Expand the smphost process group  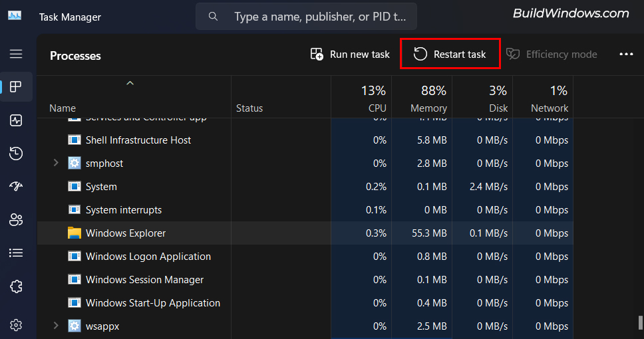56,163
